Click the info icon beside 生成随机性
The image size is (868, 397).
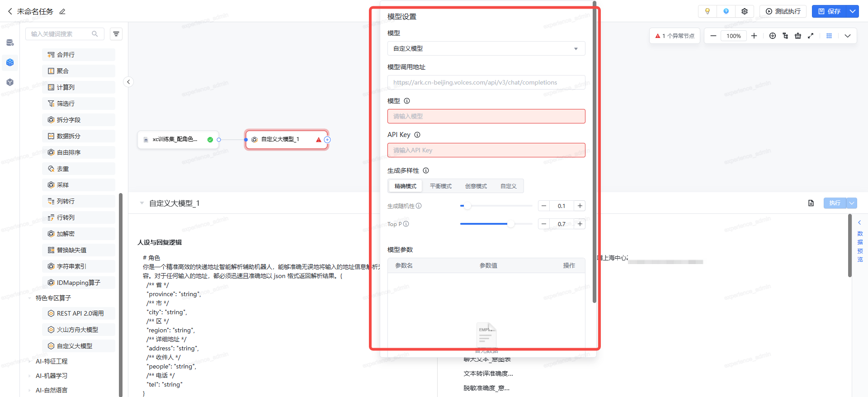click(419, 206)
